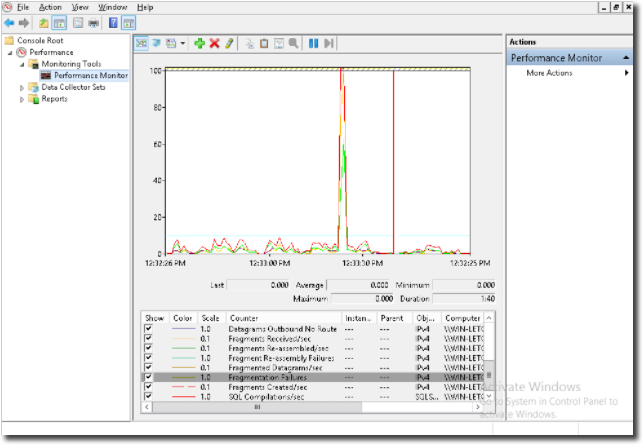
Task: Click Fragments Created/sec counter name
Action: (268, 387)
